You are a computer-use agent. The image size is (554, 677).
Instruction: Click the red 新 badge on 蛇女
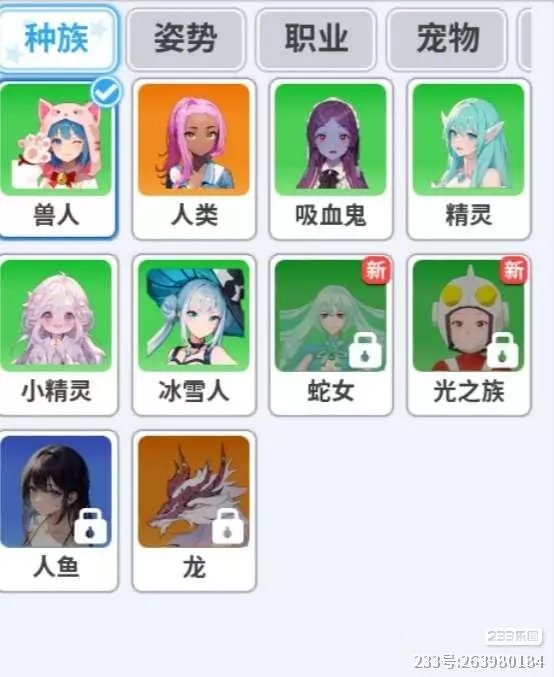click(x=376, y=270)
